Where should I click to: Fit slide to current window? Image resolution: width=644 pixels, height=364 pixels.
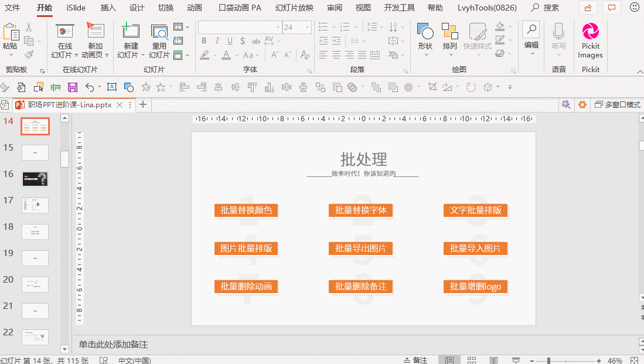(x=634, y=360)
